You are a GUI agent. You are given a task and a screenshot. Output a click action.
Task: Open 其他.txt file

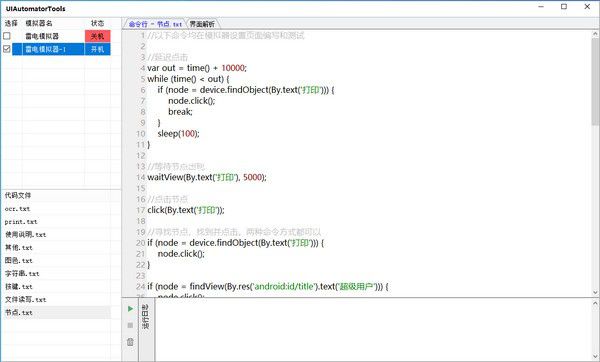point(19,248)
